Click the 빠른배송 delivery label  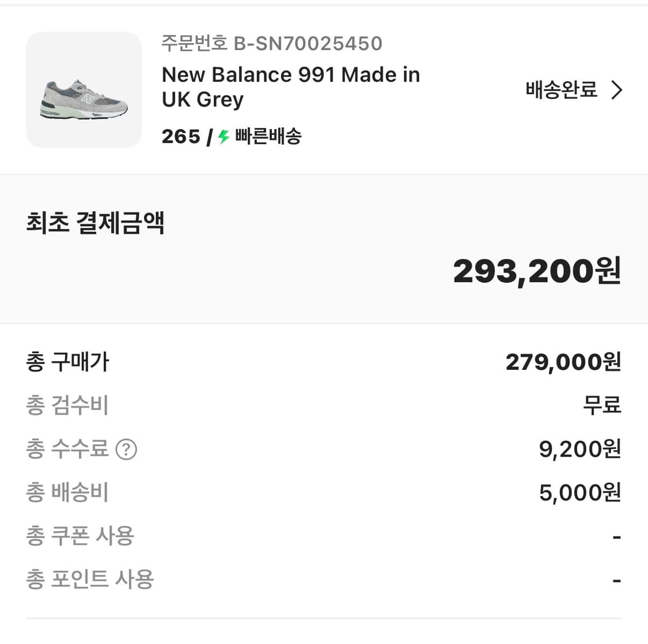coord(268,137)
